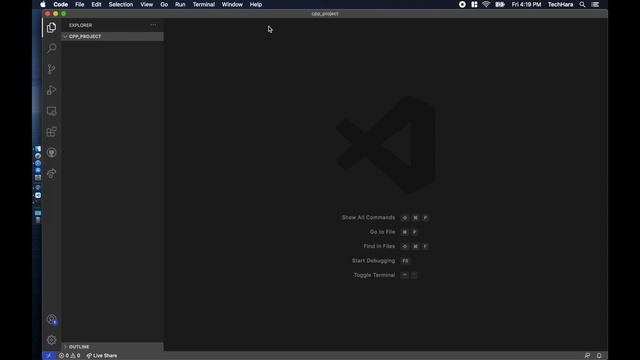Open the Help menu
This screenshot has height=360, width=640.
256,4
